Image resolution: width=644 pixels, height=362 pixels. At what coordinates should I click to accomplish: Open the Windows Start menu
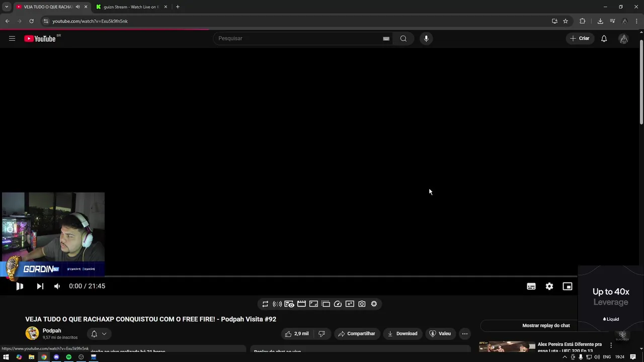[x=6, y=357]
